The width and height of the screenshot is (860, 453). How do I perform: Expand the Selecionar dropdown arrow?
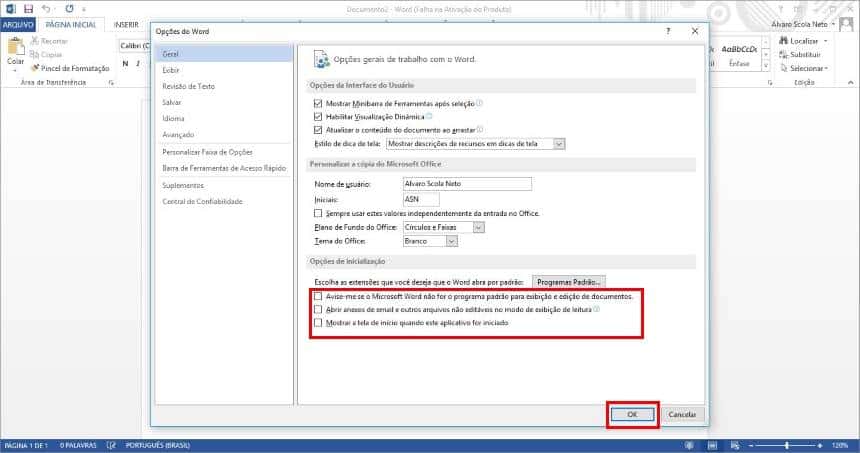coord(826,68)
